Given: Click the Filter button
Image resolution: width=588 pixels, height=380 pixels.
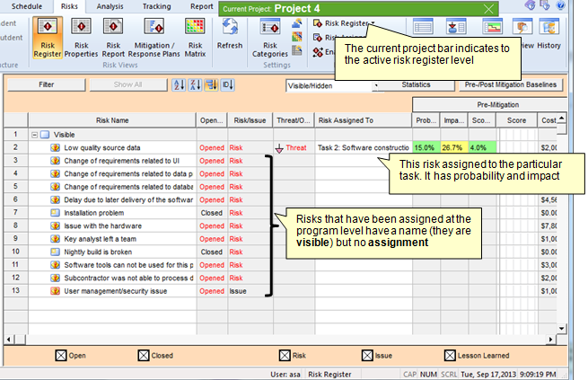Looking at the screenshot, I should (47, 85).
